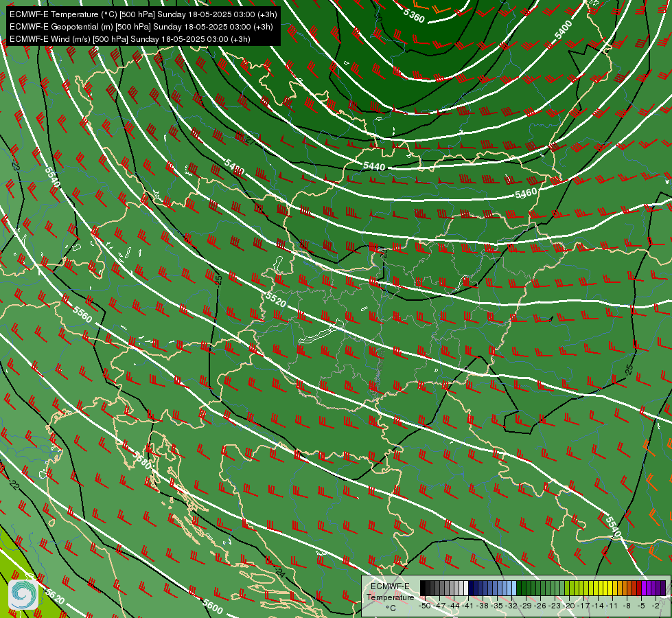Click the -29 value on temperature legend
The height and width of the screenshot is (618, 672).
pyautogui.click(x=526, y=606)
